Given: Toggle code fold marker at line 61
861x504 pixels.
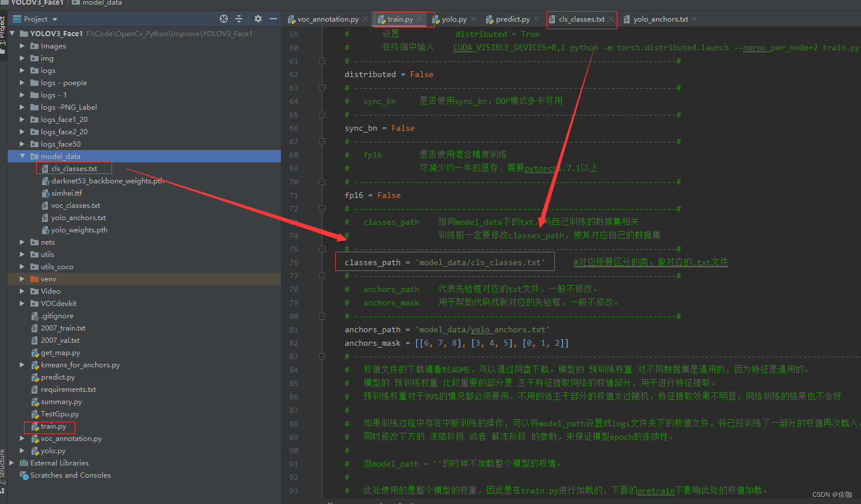Looking at the screenshot, I should (322, 61).
